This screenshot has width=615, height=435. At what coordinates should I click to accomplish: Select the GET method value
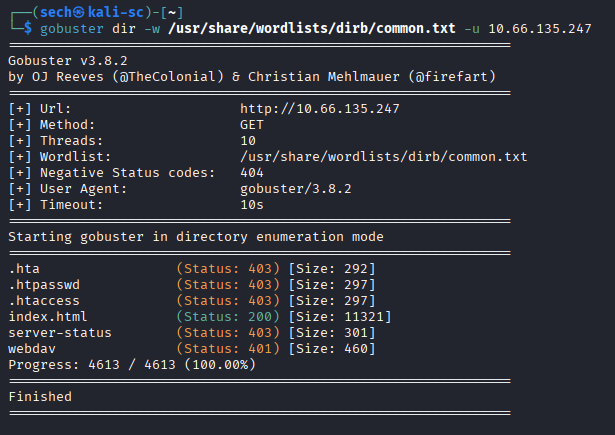[x=252, y=124]
